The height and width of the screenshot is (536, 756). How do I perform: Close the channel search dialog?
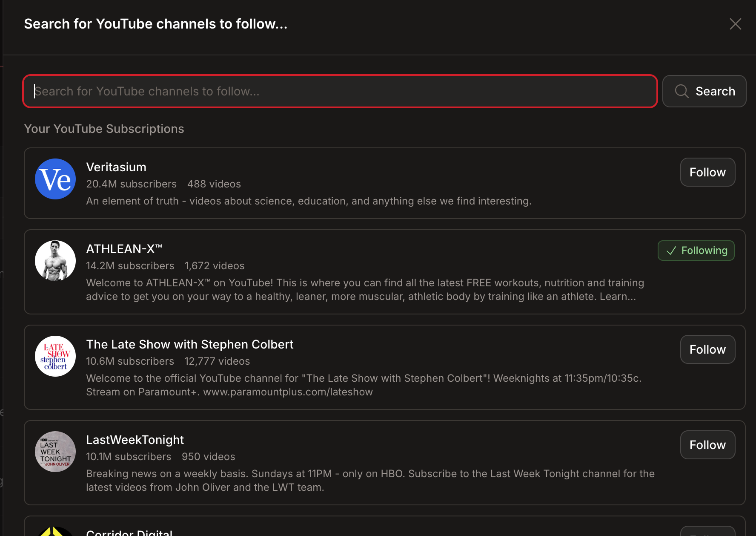tap(735, 24)
